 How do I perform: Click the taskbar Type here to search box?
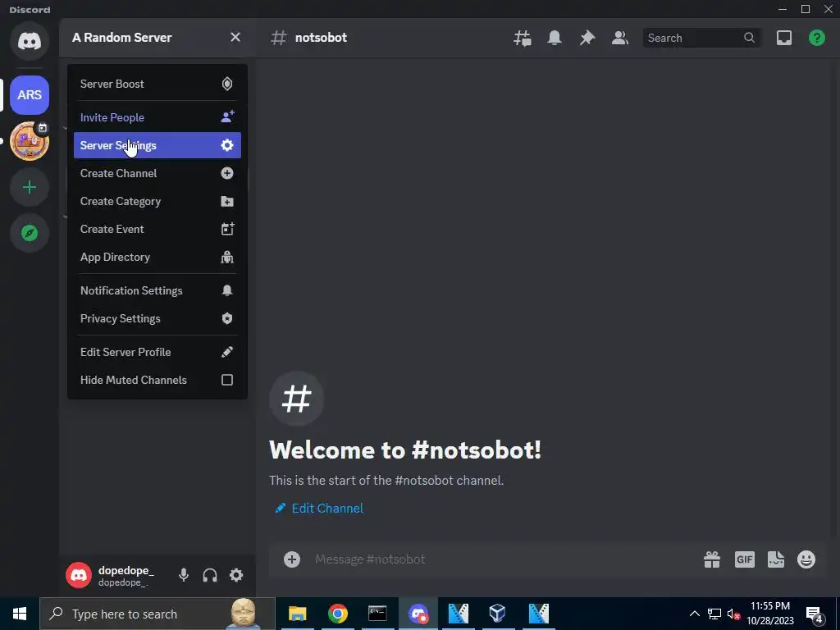tap(157, 614)
